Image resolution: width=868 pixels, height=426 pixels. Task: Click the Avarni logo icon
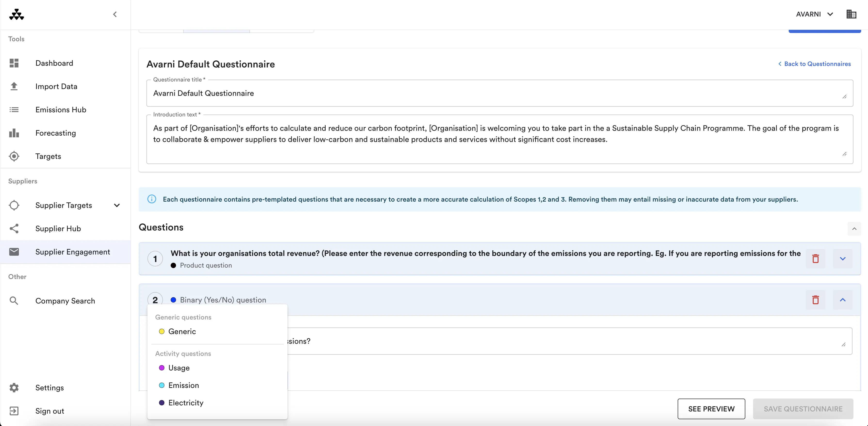tap(16, 14)
